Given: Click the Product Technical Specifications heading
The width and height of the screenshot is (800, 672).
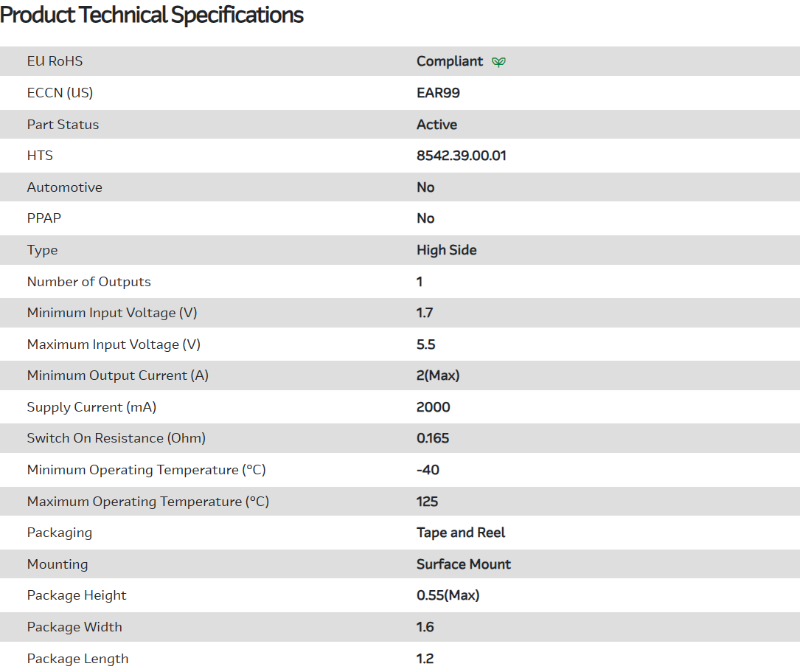Looking at the screenshot, I should (x=152, y=15).
